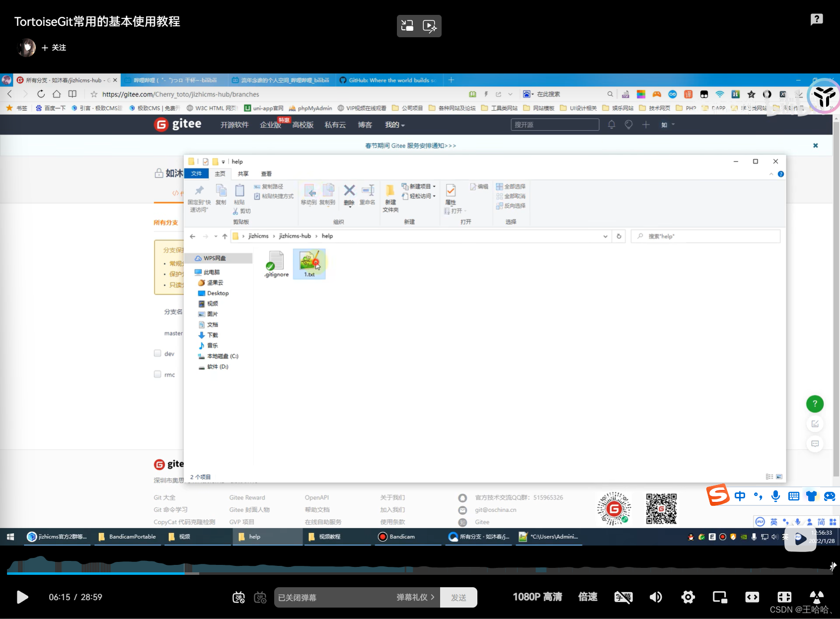Click the green help circle button
This screenshot has height=619, width=840.
815,404
